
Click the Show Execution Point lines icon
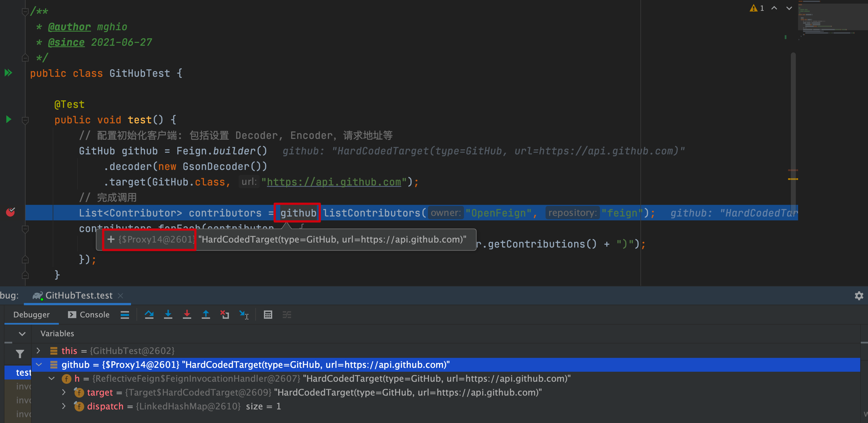[x=125, y=315]
